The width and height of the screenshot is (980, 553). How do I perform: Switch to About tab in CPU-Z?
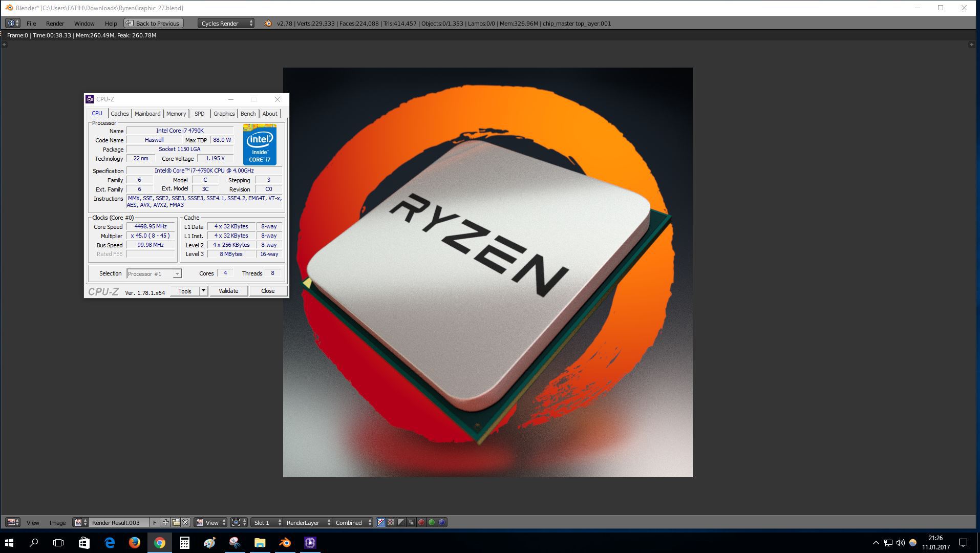click(270, 114)
